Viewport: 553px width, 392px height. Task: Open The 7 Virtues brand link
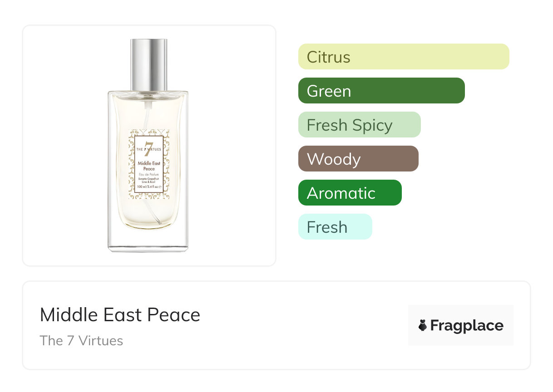81,341
